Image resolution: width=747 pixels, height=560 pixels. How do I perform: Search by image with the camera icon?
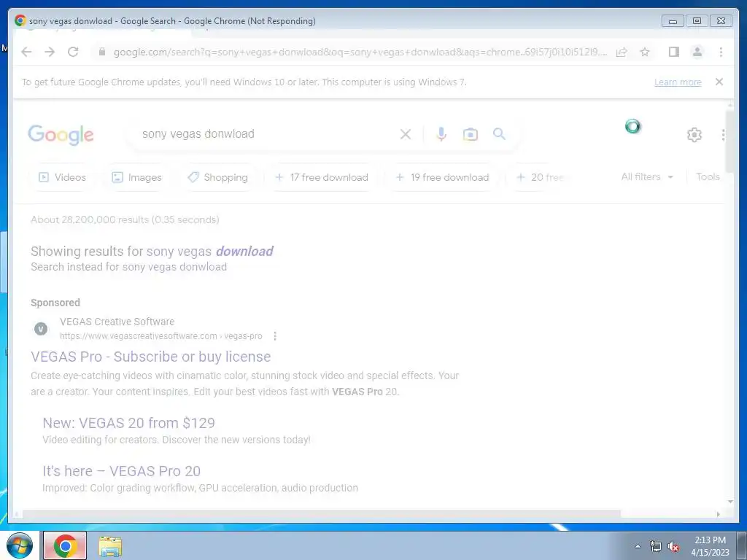[x=471, y=134]
